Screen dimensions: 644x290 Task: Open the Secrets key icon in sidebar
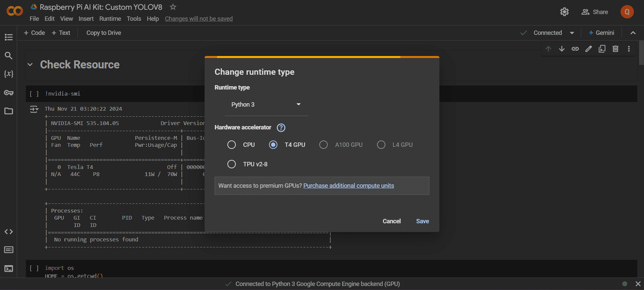9,93
